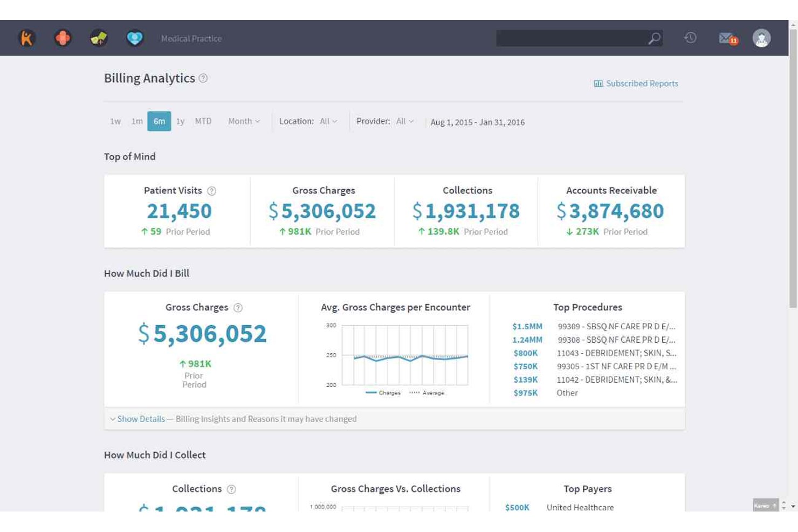
Task: Click the 273K prior period change indicator
Action: [x=582, y=232]
